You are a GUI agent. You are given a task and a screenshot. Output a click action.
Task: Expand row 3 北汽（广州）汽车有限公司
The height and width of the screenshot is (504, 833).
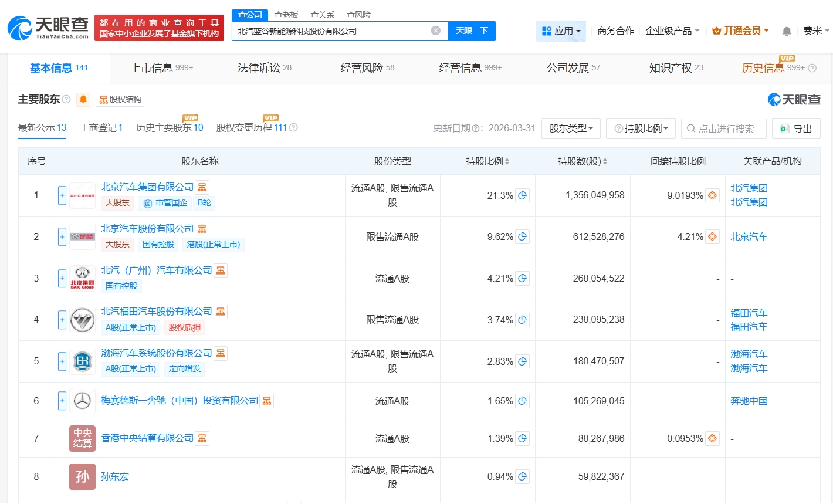tap(62, 279)
